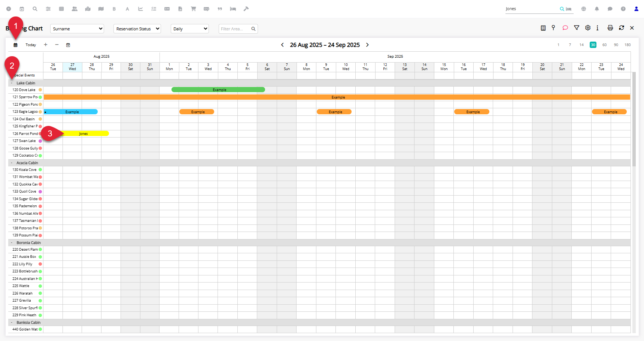
Task: Refresh the booking chart
Action: pos(622,28)
